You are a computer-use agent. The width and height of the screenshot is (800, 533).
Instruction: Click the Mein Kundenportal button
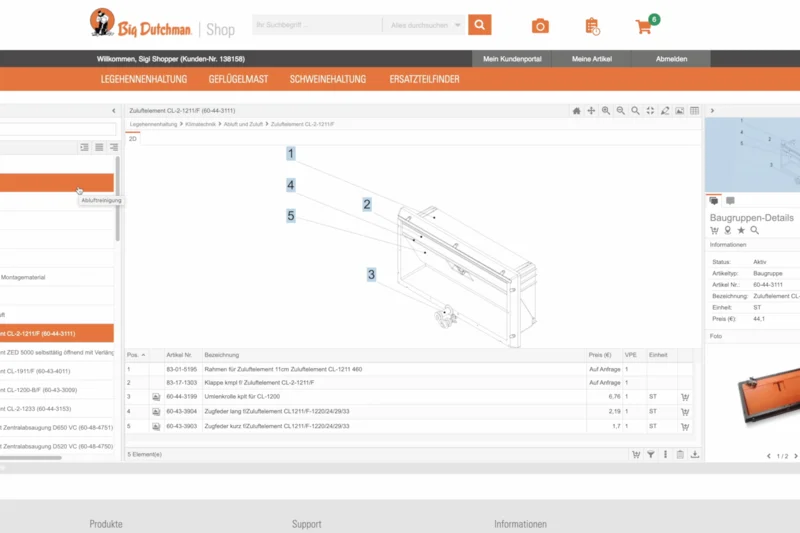point(512,59)
